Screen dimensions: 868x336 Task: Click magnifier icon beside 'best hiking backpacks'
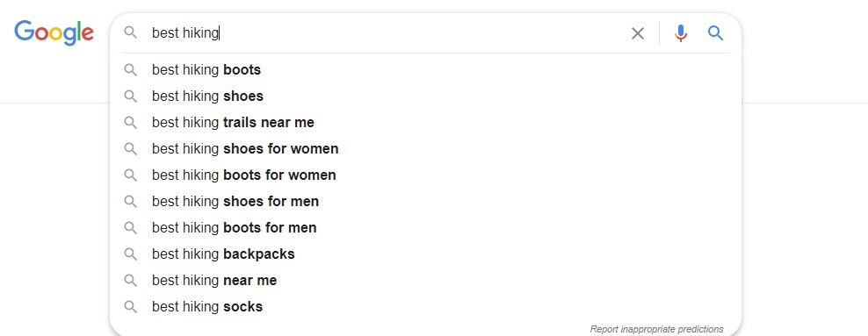[131, 254]
